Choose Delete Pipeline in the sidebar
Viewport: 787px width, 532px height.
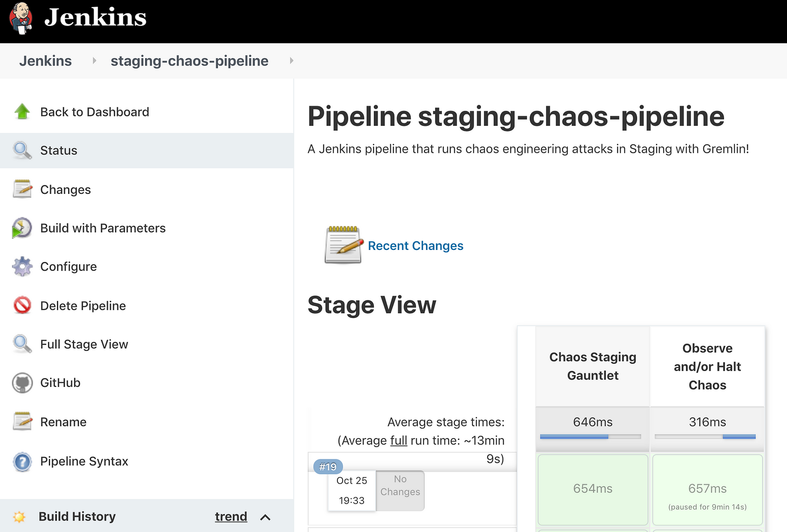click(x=83, y=306)
